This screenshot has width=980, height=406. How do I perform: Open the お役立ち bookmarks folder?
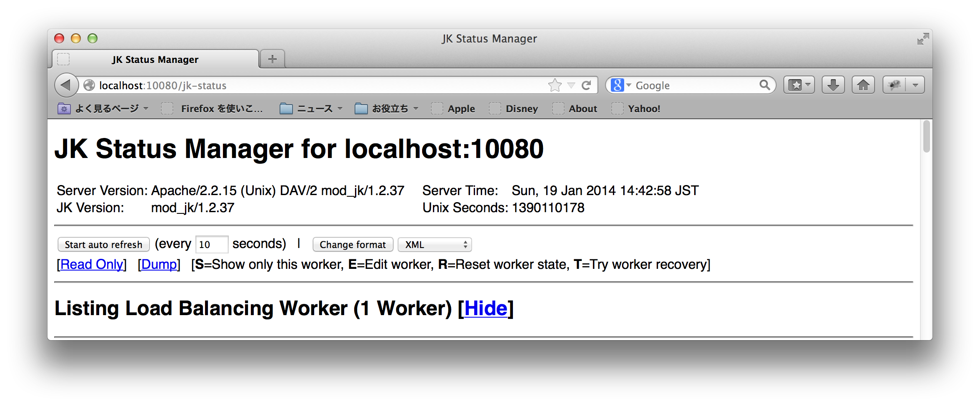tap(387, 108)
